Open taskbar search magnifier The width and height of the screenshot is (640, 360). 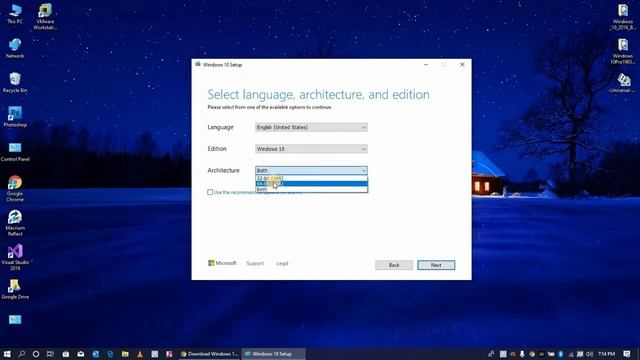click(x=22, y=354)
